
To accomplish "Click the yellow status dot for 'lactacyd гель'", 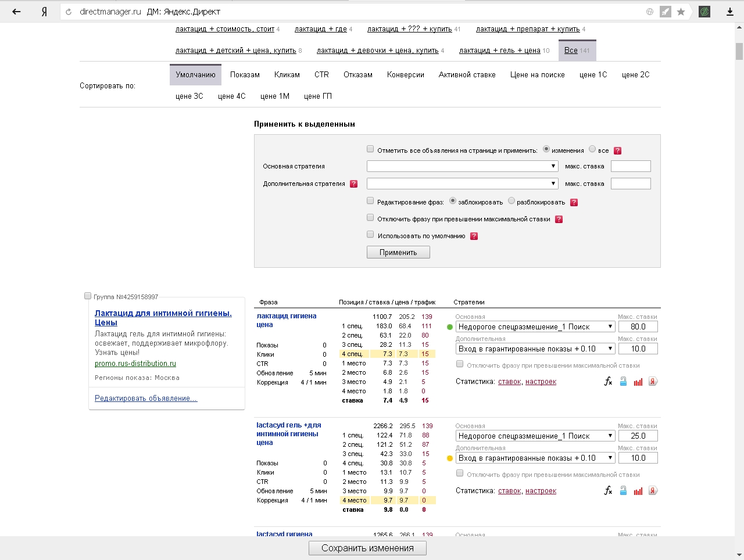I will (449, 458).
